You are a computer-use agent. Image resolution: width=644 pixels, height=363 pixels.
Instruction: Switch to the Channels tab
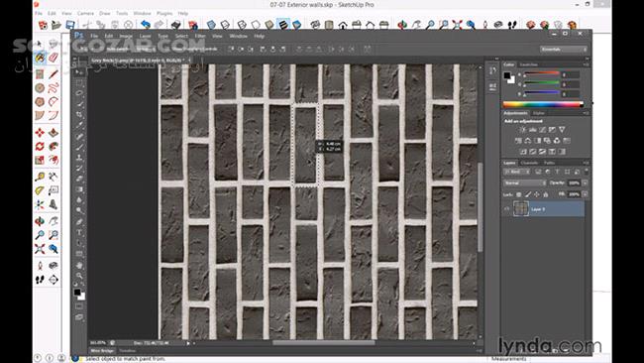click(529, 163)
